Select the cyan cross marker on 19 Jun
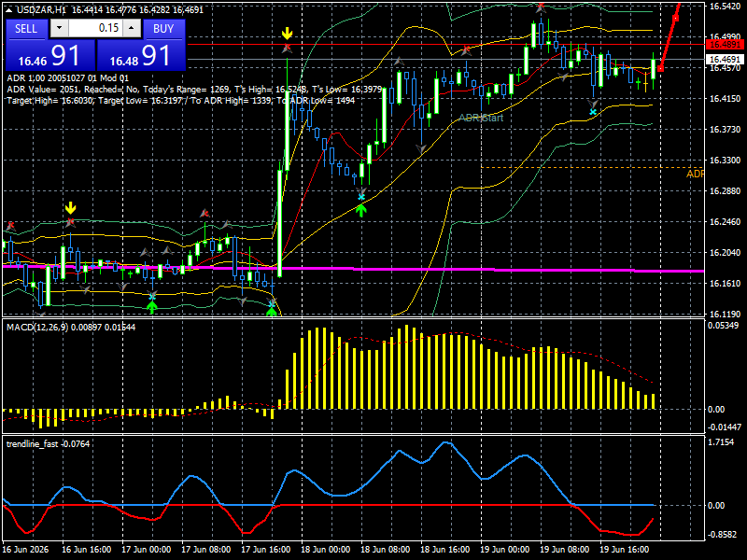Viewport: 747px width, 560px height. 593,112
